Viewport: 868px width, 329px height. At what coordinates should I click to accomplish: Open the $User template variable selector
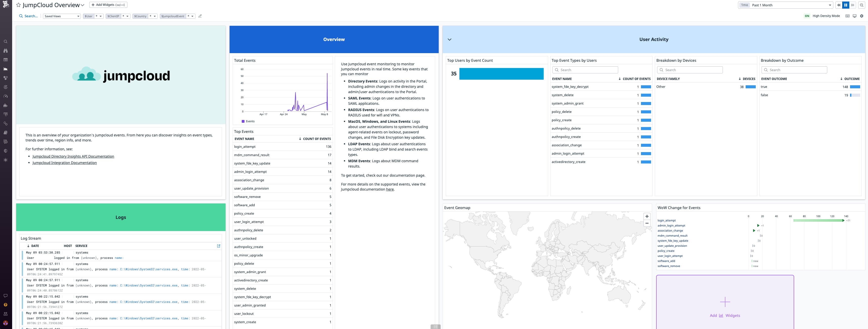(88, 16)
